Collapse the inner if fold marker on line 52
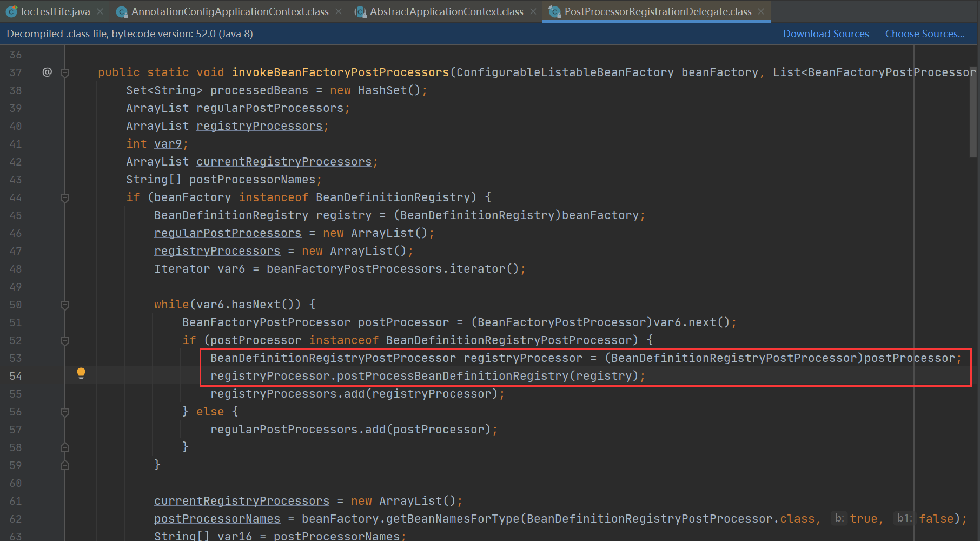This screenshot has height=541, width=980. (65, 340)
